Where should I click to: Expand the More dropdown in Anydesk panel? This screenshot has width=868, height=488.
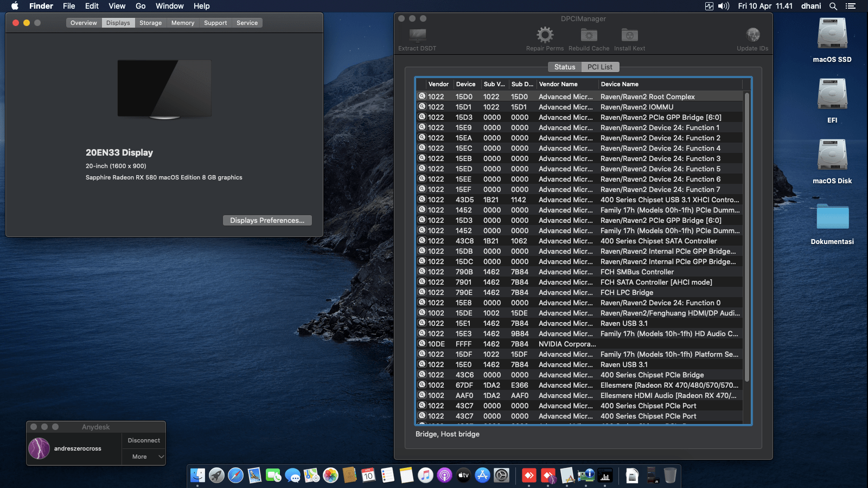tap(144, 457)
